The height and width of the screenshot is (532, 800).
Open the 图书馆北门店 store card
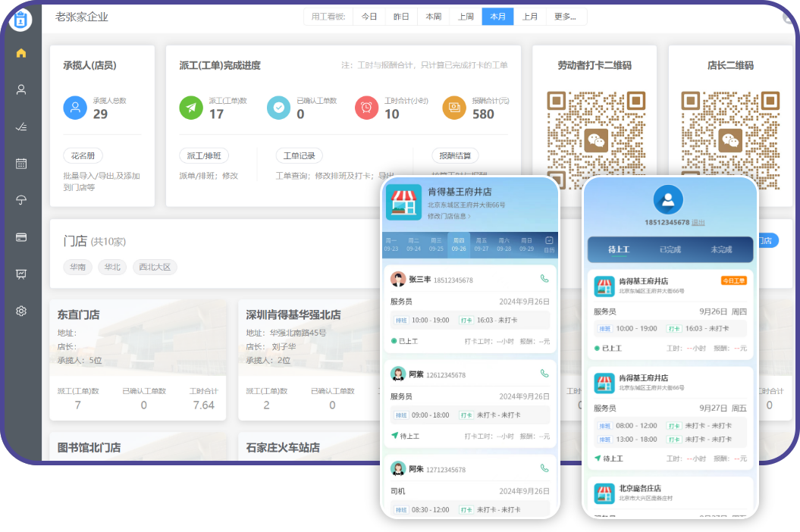coord(138,447)
